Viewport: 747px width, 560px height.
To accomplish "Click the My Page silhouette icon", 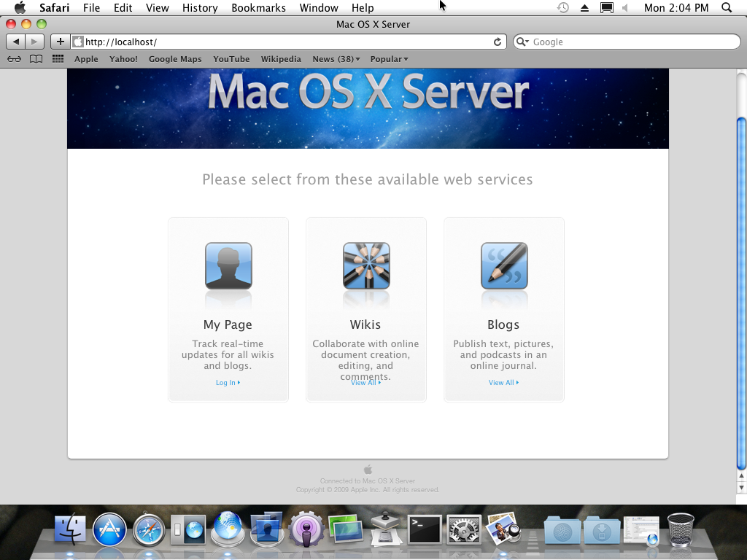I will coord(228,265).
